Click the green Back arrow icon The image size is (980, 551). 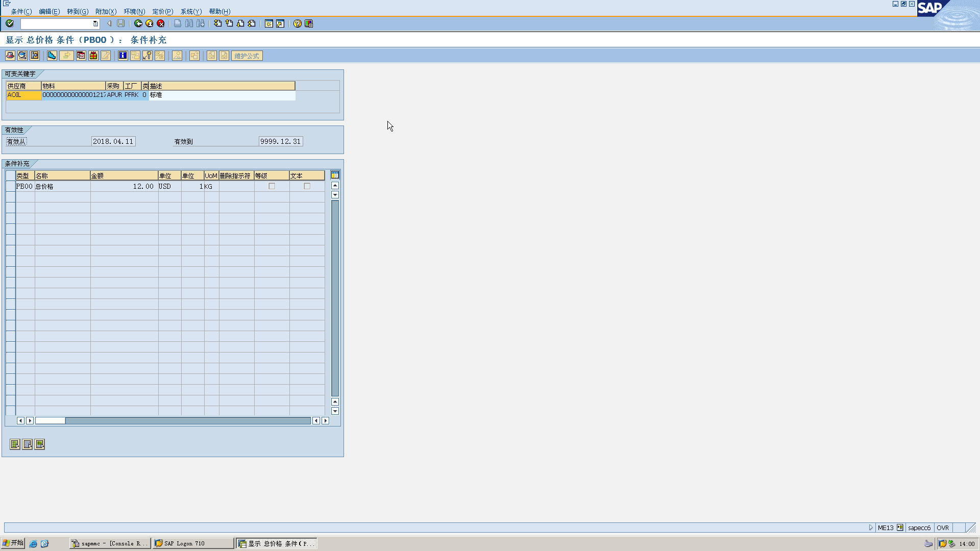click(138, 23)
